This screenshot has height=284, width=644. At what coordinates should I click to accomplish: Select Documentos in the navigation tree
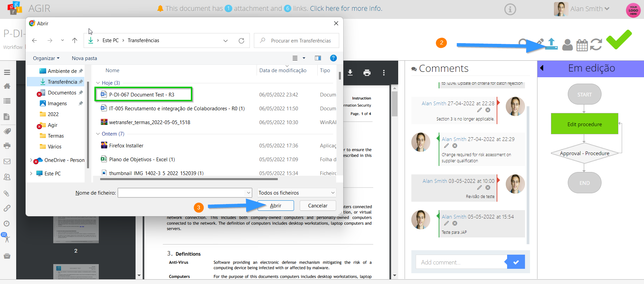pos(62,93)
